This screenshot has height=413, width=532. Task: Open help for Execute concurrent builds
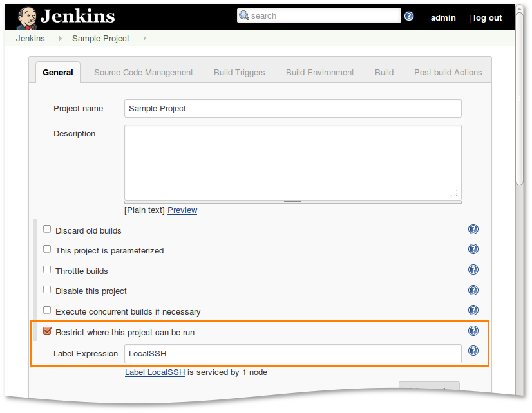(473, 311)
